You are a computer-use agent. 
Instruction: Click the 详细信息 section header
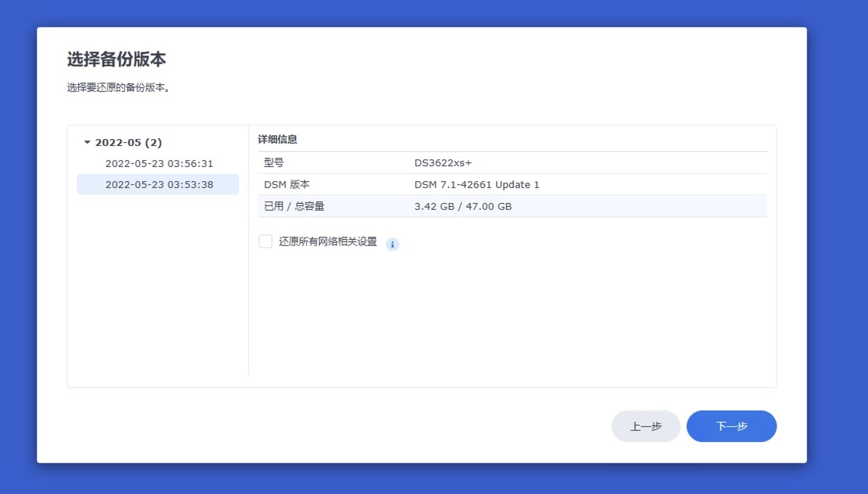278,139
